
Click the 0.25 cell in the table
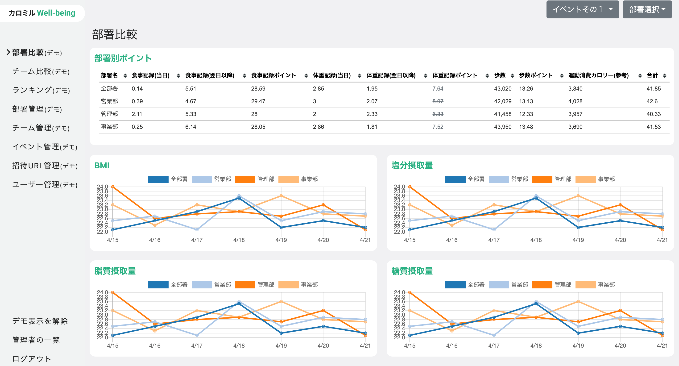[x=137, y=127]
